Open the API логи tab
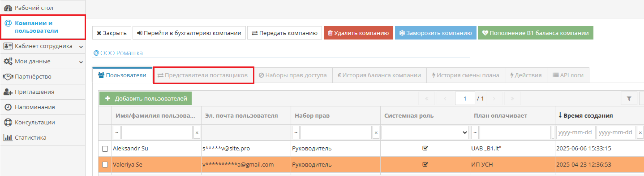This screenshot has height=176, width=644. click(x=568, y=75)
